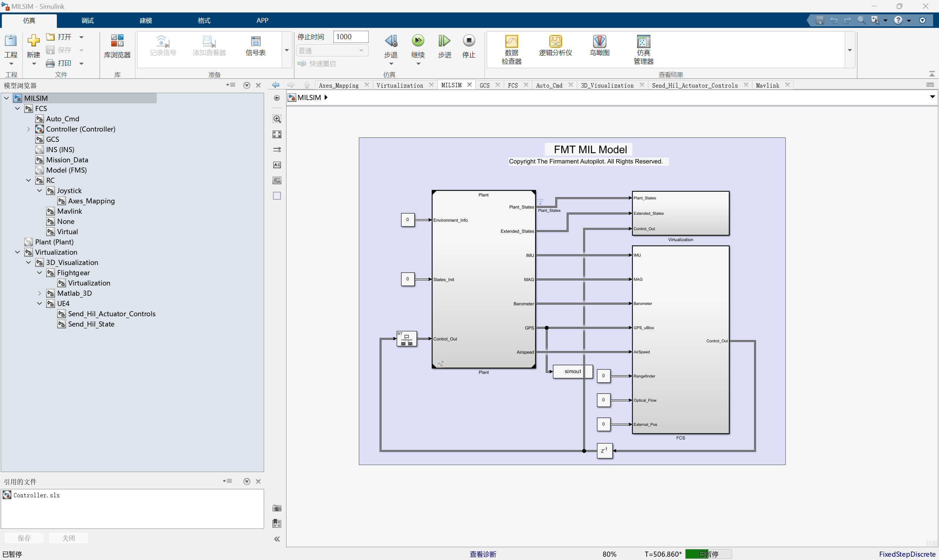The width and height of the screenshot is (939, 560).
Task: Open the Logic Analyzer (逻辑分析仪) tool
Action: (x=555, y=46)
